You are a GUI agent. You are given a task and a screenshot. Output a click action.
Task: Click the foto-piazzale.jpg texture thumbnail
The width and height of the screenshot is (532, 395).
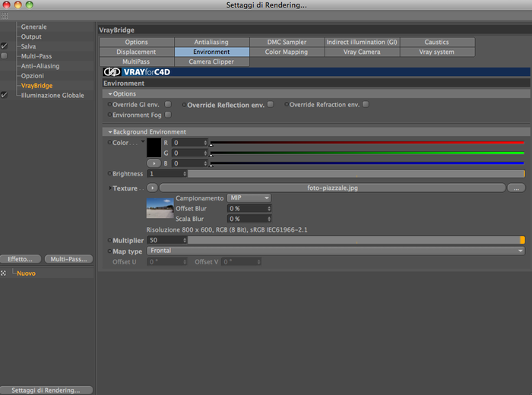(160, 208)
